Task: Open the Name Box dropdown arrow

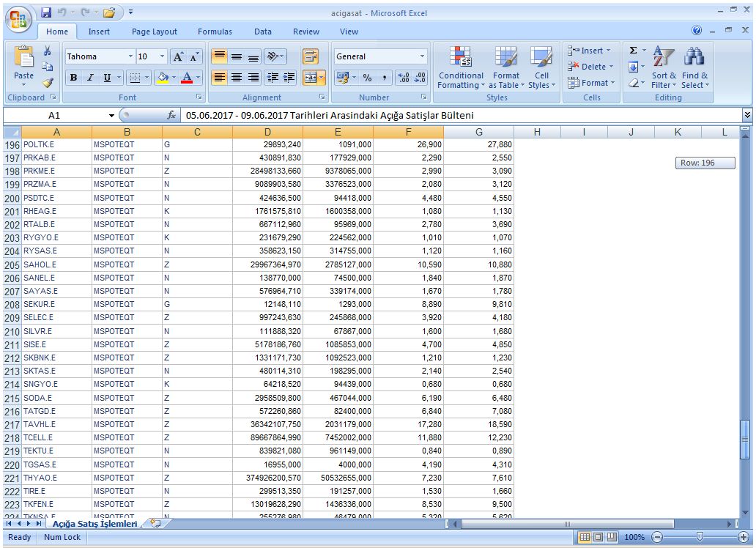Action: tap(112, 116)
